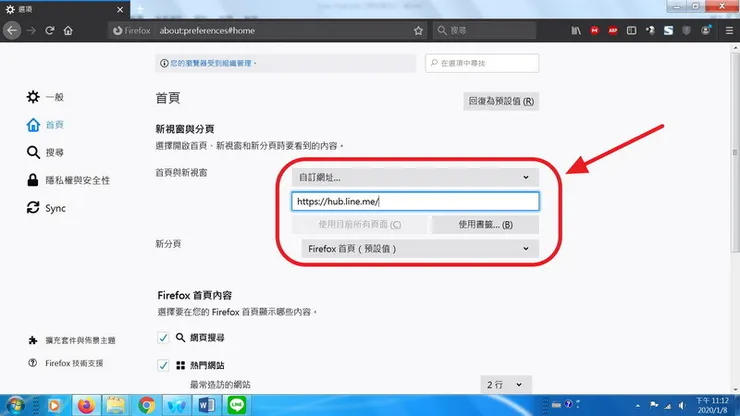Open the browser home page icon

point(68,31)
